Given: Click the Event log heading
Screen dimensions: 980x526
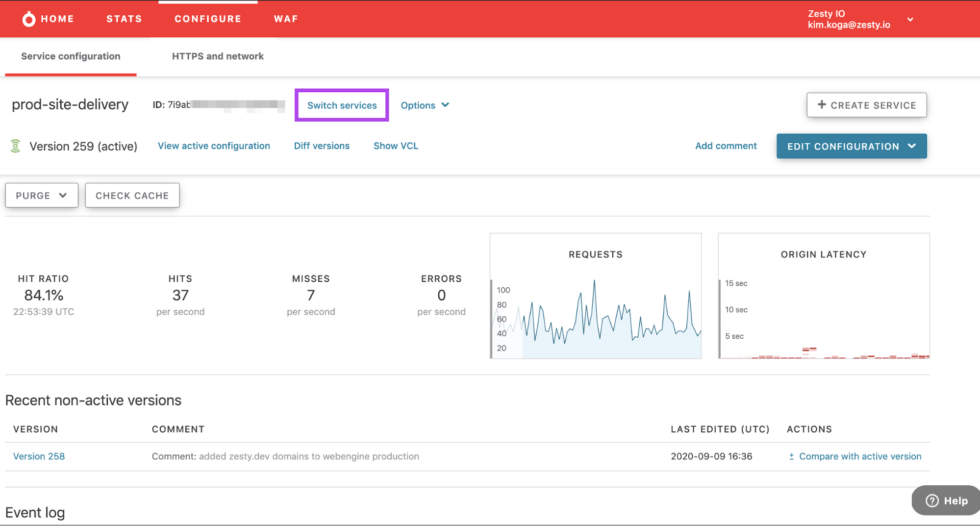Looking at the screenshot, I should tap(35, 513).
